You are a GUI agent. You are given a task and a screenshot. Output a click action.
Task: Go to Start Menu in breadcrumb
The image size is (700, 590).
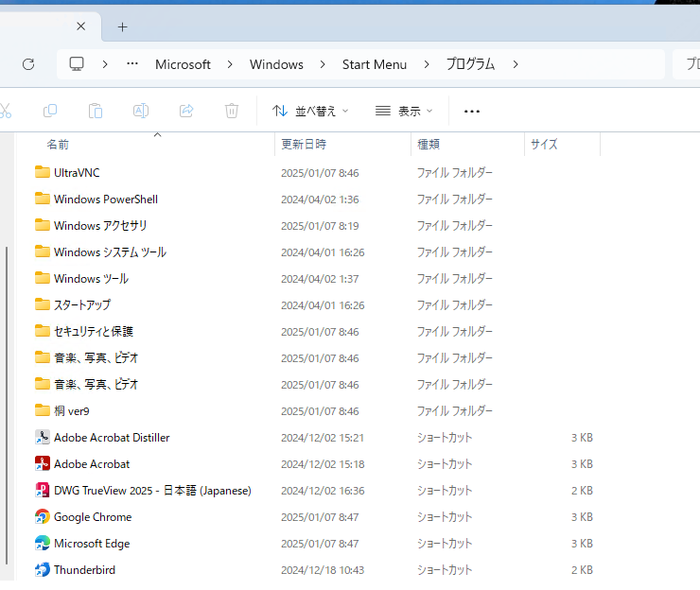tap(375, 64)
